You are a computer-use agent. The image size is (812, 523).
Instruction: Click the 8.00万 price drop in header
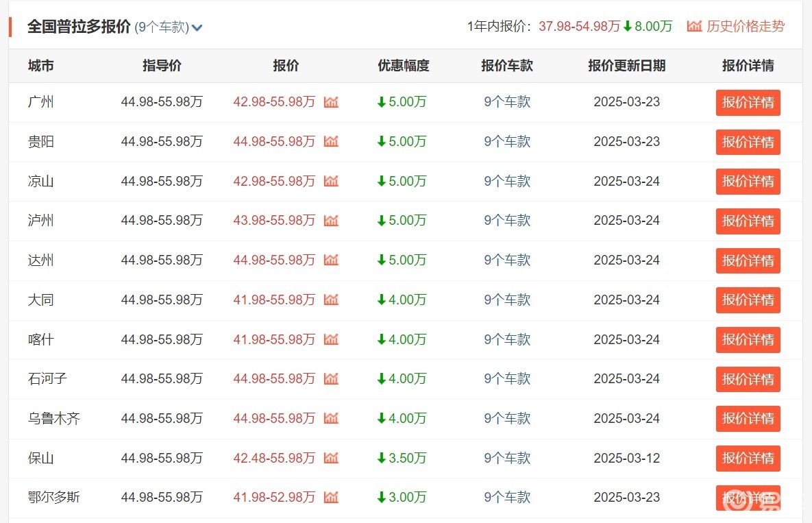(x=648, y=27)
